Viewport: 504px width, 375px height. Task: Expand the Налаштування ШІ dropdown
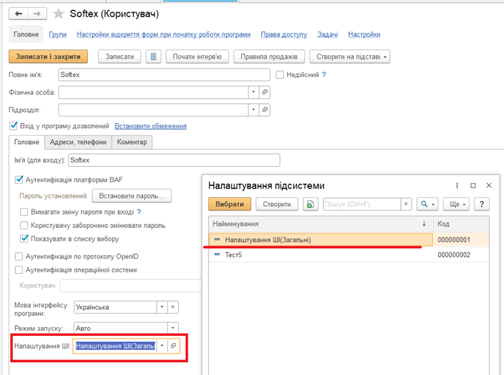coord(162,346)
